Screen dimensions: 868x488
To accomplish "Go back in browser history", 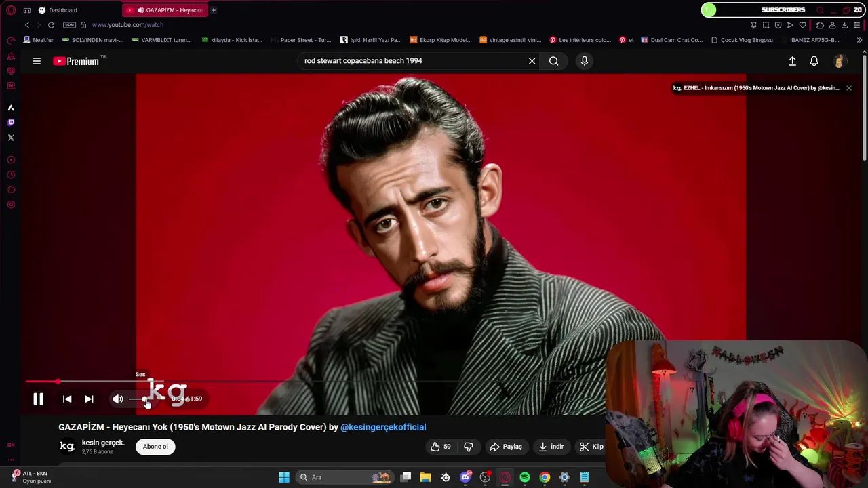I will click(27, 25).
